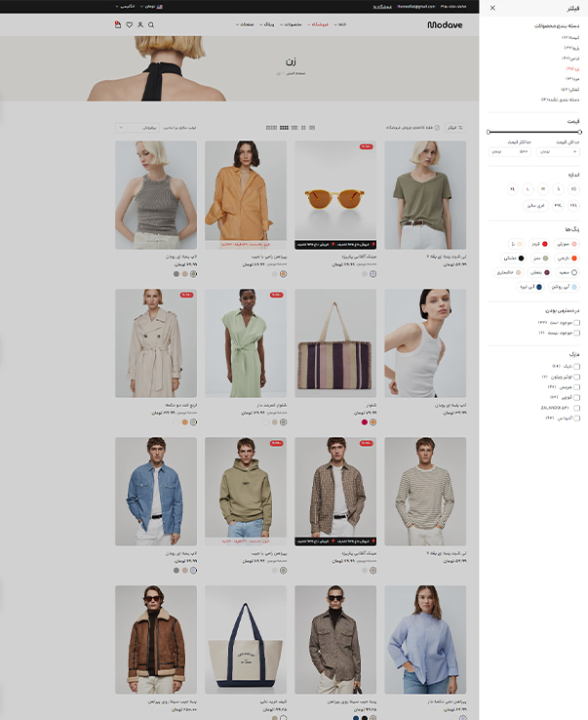The image size is (588, 720).
Task: Open the تومان currency dropdown with flag
Action: point(151,7)
